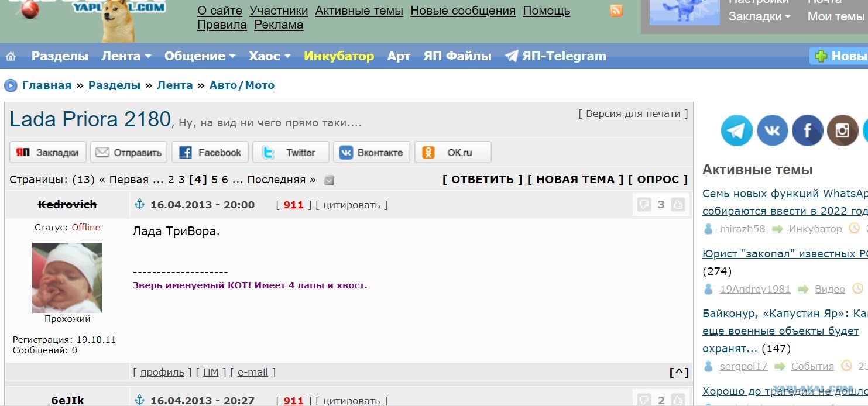Open the Помощь link

coord(547,11)
